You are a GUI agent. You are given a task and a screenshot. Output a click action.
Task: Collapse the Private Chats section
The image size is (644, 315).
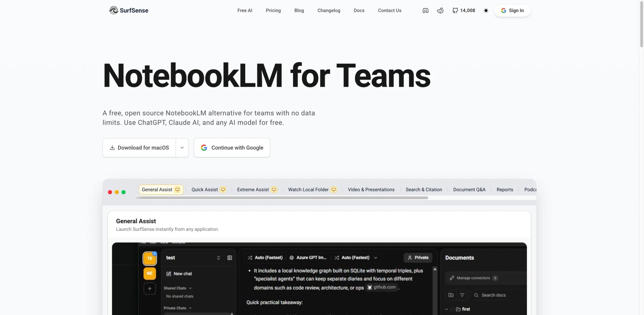coord(178,308)
